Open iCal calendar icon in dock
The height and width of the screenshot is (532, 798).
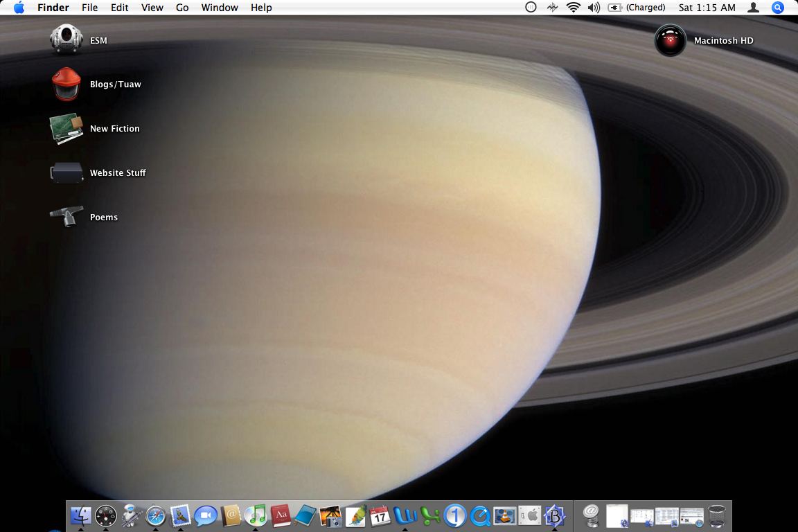(380, 515)
